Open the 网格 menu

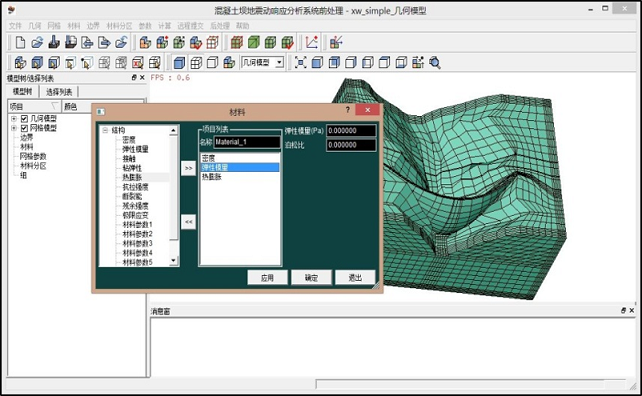click(x=54, y=26)
